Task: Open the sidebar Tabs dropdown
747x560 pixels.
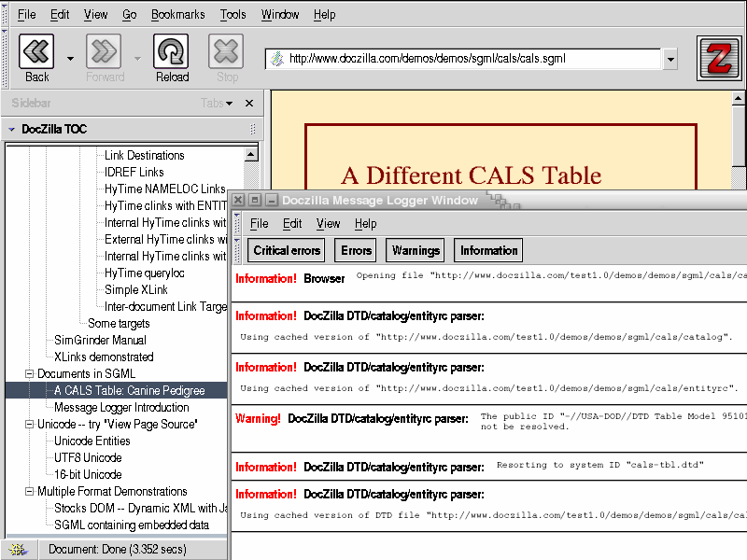Action: tap(217, 103)
